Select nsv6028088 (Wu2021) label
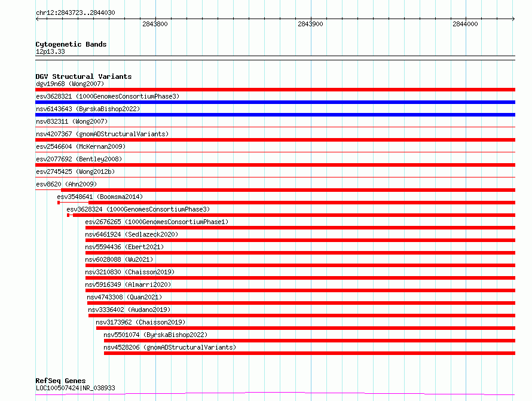 (119, 259)
